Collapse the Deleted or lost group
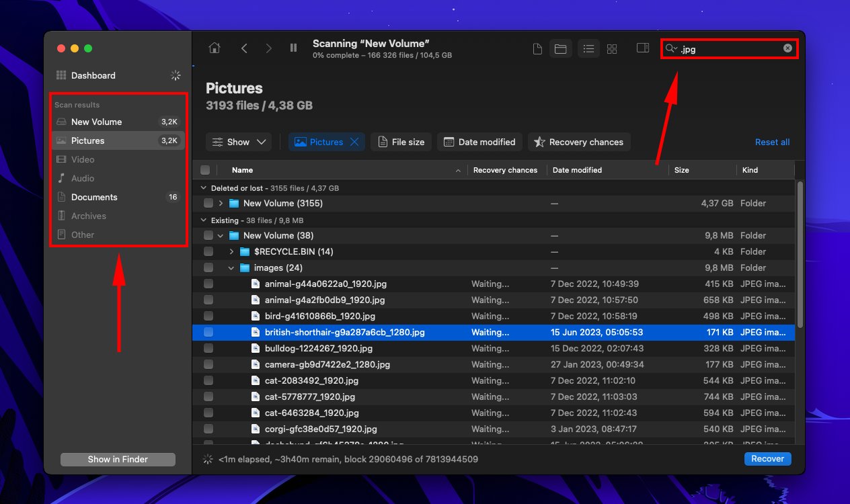Screen dimensions: 850x504 pyautogui.click(x=204, y=188)
